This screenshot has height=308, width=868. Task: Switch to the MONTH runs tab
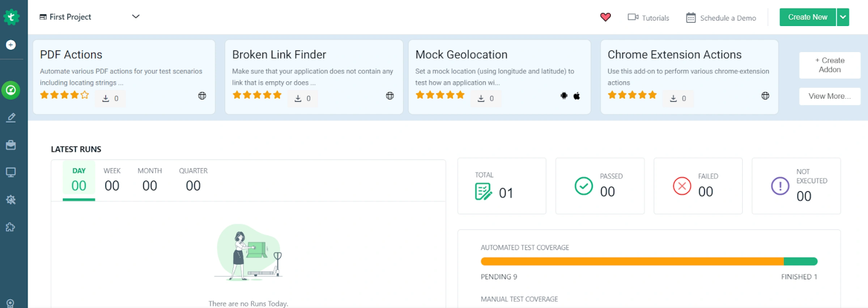pyautogui.click(x=149, y=180)
